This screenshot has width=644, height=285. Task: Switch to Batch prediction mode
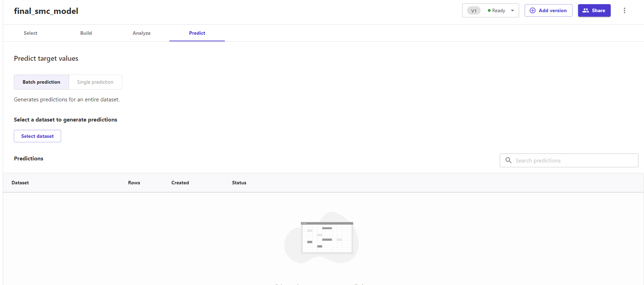pos(41,82)
